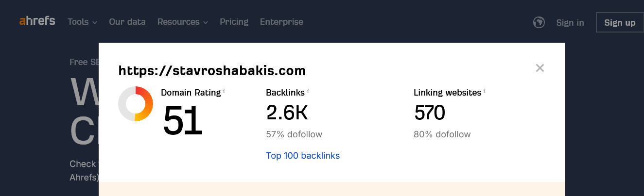The image size is (644, 196).
Task: Click the info icon beside Linking websites
Action: pos(485,91)
